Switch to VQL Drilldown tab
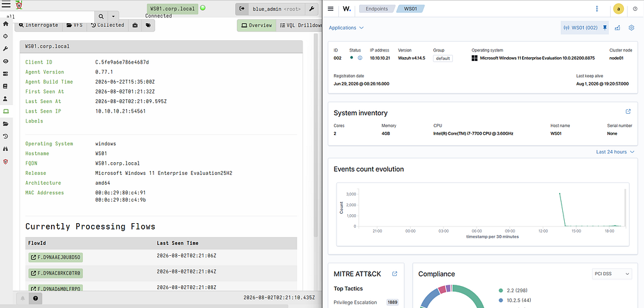 click(x=300, y=26)
